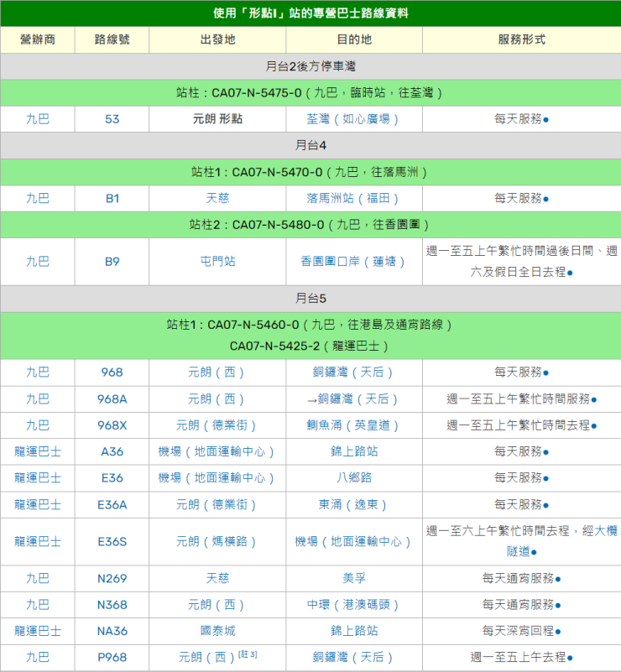Click 八鄉路 destination link
621x672 pixels.
354,478
